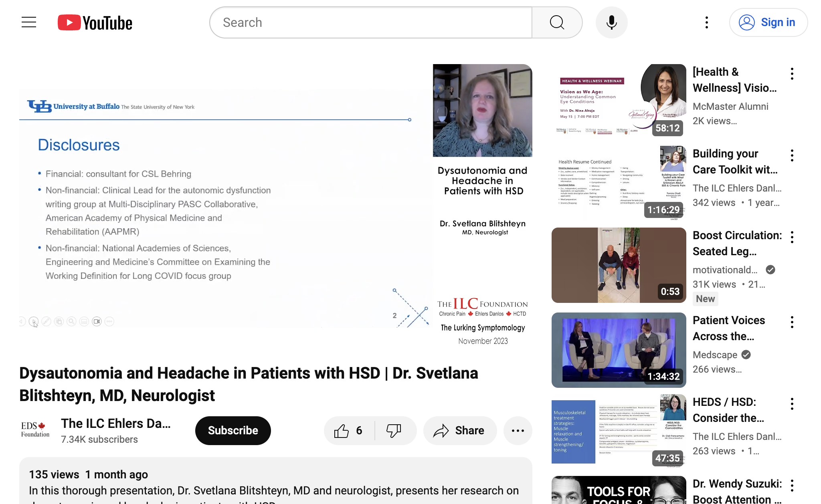Focus the Search input field

pyautogui.click(x=371, y=22)
